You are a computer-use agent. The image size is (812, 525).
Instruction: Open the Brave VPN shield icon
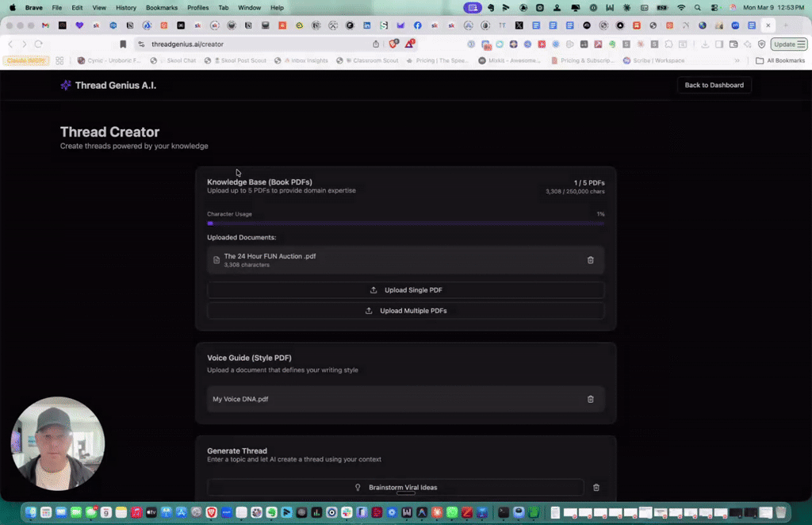761,44
